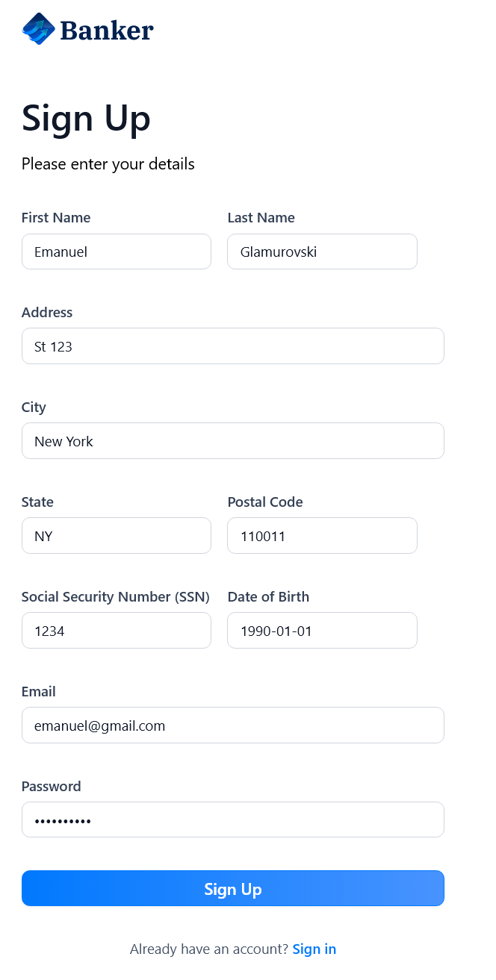
Task: Click the Date of Birth label
Action: (268, 597)
